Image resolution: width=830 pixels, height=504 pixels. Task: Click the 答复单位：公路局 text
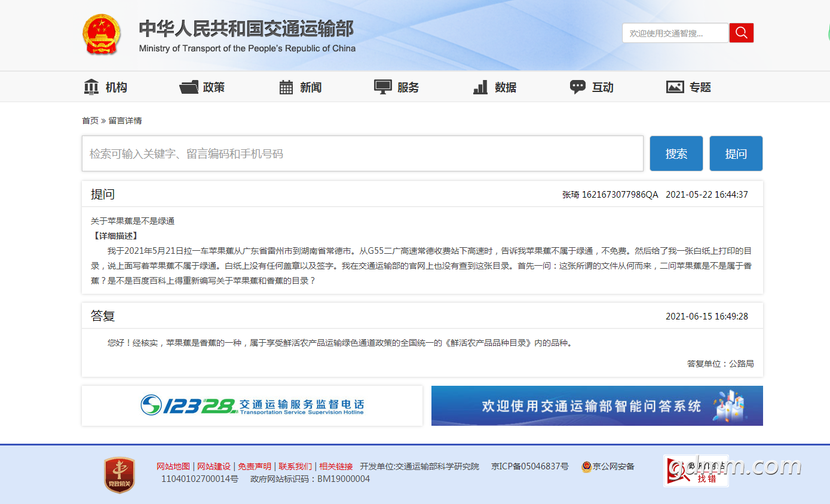tap(721, 364)
